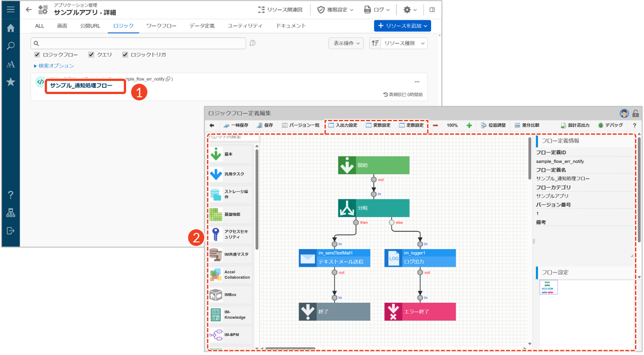
Task: Open the site map sidebar icon
Action: (x=10, y=213)
